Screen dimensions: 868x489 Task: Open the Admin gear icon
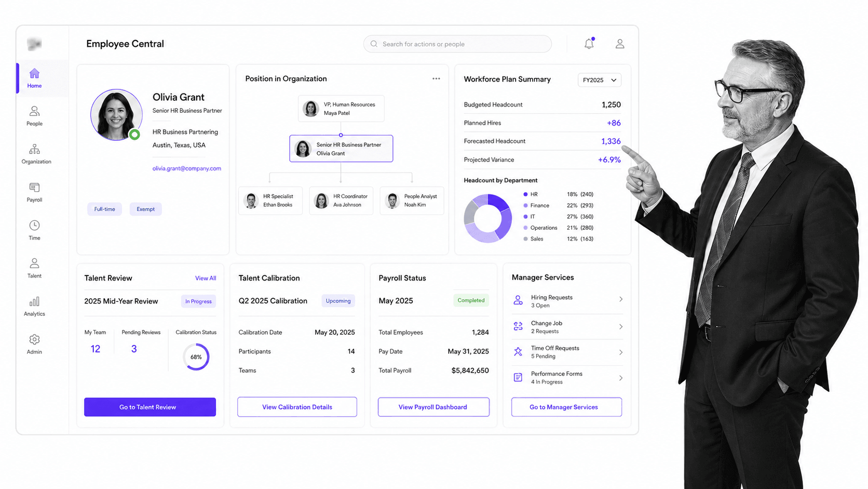point(35,339)
